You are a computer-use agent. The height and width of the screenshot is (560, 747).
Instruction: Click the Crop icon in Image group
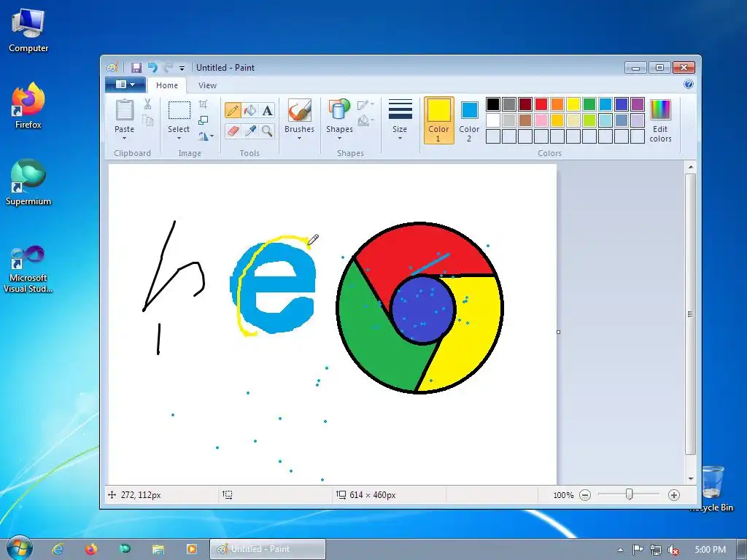tap(203, 104)
